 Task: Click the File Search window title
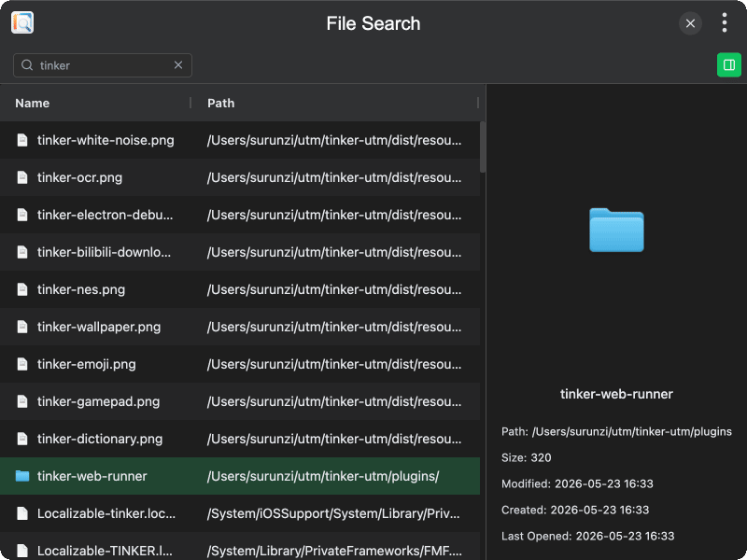point(373,23)
